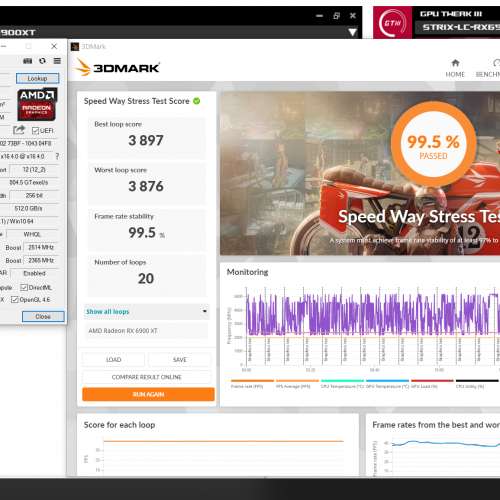Click the green passed checkmark icon
500x500 pixels.
tap(197, 101)
